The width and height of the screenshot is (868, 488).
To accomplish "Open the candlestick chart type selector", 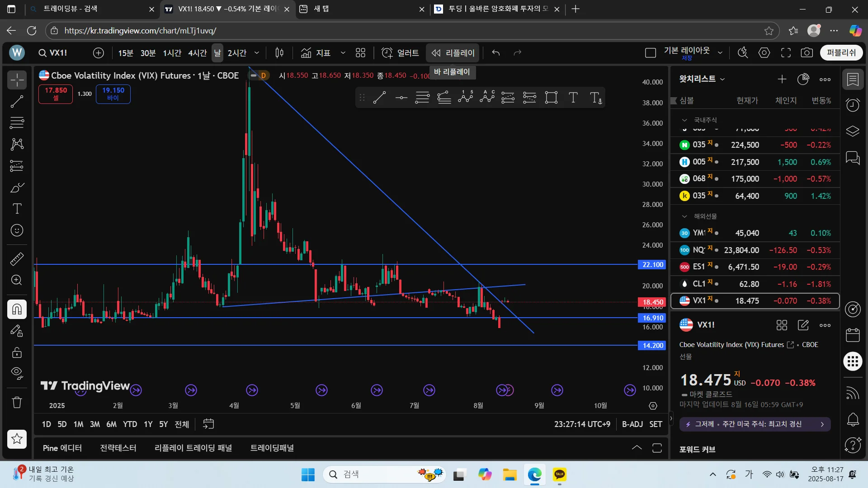I will [279, 53].
